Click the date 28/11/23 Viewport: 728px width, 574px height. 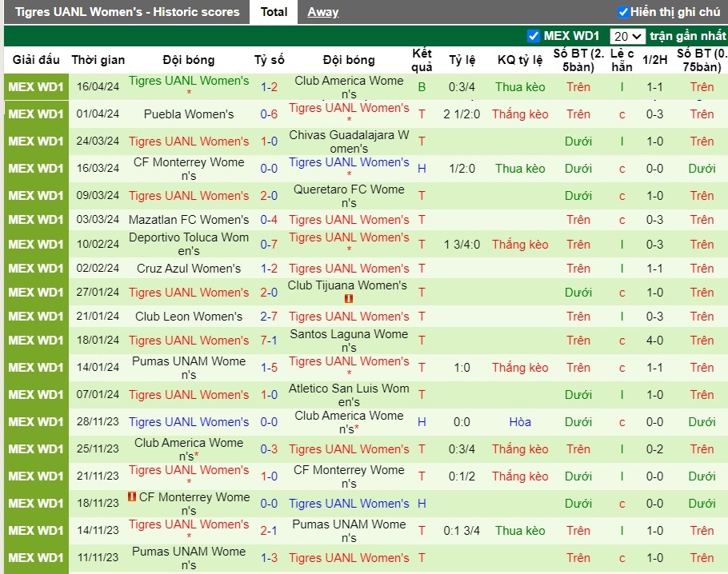click(98, 422)
